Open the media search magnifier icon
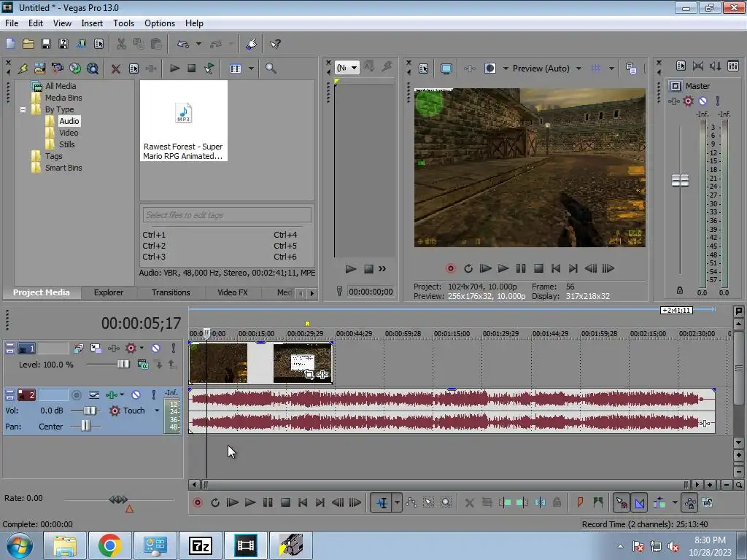 [271, 68]
